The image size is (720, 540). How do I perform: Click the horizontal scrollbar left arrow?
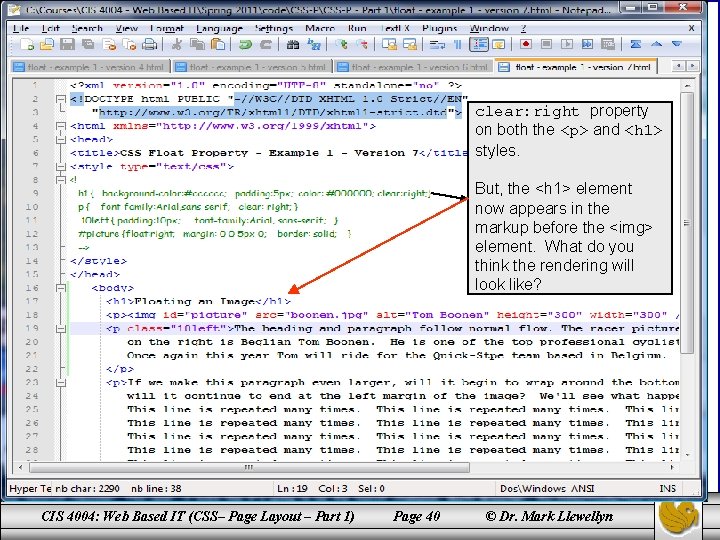[x=20, y=467]
